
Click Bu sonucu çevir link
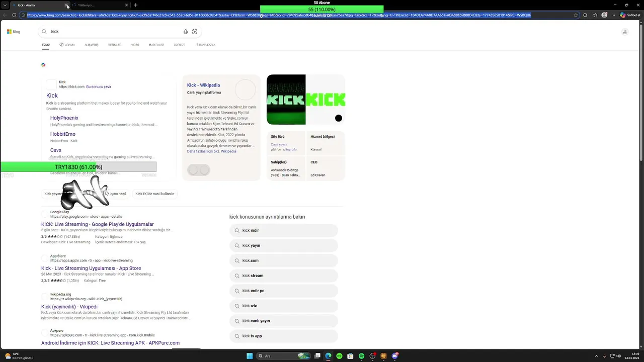coord(99,86)
